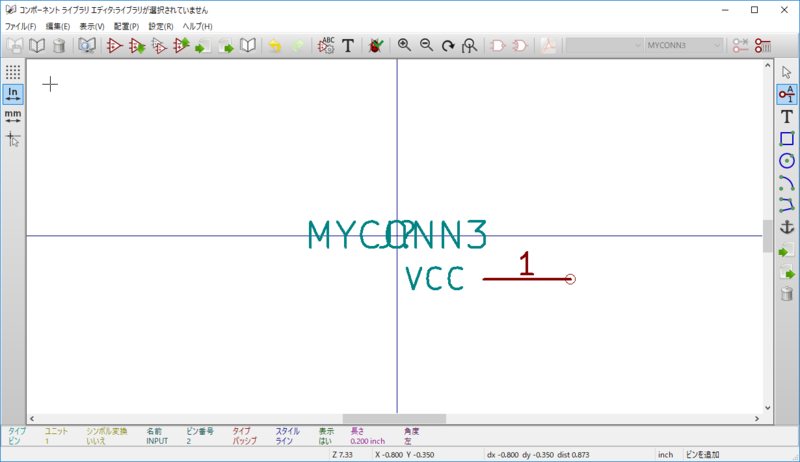The image size is (800, 462).
Task: Open PDF documentation icon
Action: 548,46
